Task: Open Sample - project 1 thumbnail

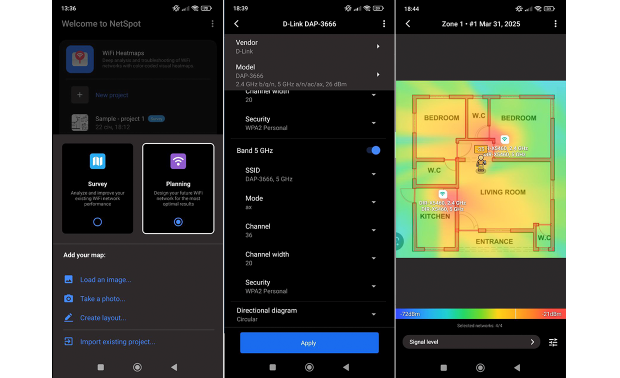Action: point(80,123)
